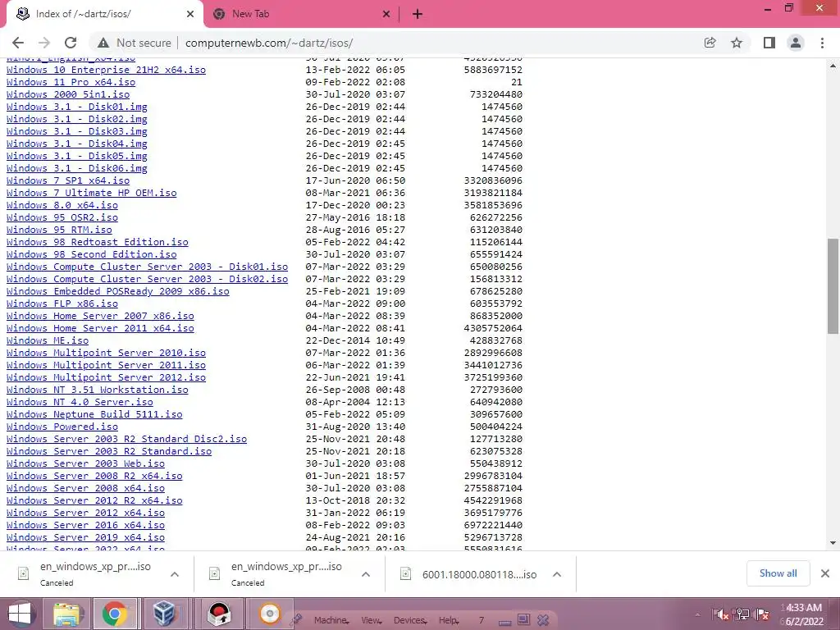840x630 pixels.
Task: Expand options for 6001.18000.080118 iso download
Action: [x=557, y=574]
